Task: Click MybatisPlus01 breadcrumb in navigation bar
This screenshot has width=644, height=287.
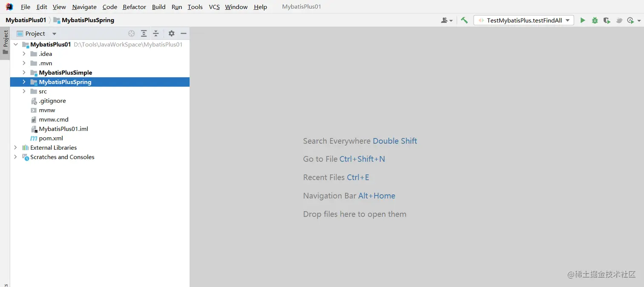Action: pos(26,20)
